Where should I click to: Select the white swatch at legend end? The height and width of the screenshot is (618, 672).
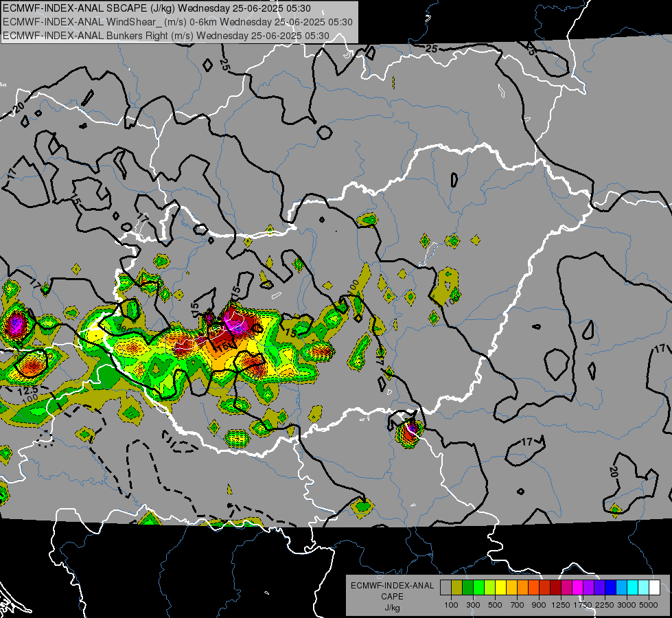pyautogui.click(x=654, y=588)
